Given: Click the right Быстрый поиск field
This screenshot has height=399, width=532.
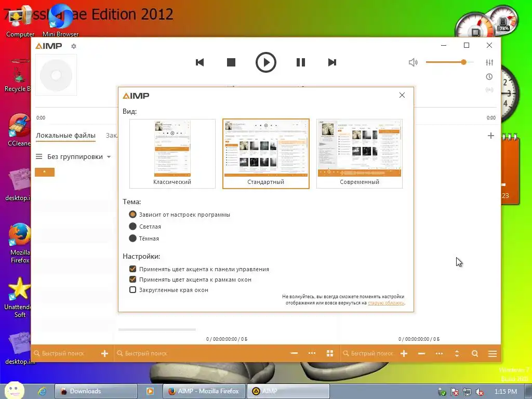Looking at the screenshot, I should click(368, 353).
